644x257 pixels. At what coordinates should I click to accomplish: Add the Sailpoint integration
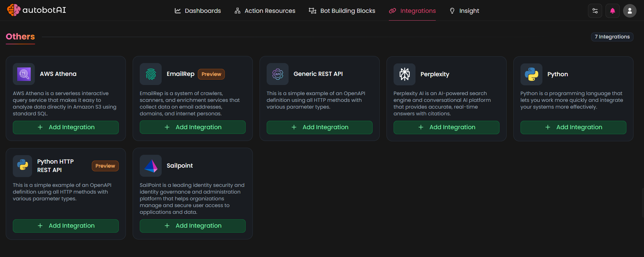pos(193,226)
